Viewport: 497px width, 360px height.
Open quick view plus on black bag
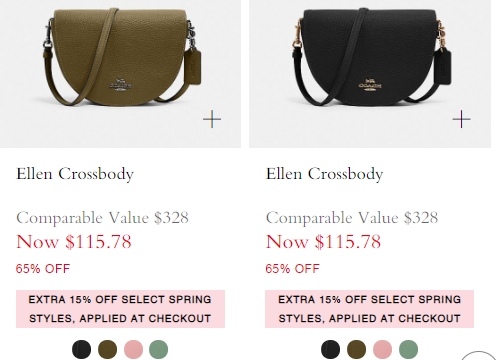pos(462,119)
